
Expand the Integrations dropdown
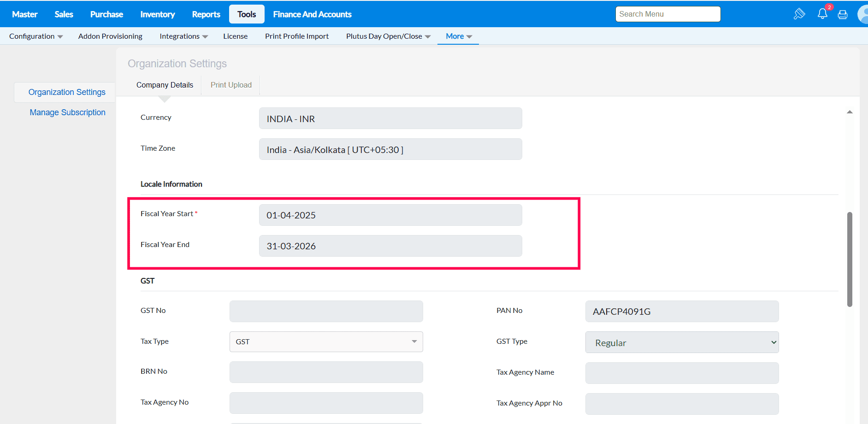pos(183,36)
